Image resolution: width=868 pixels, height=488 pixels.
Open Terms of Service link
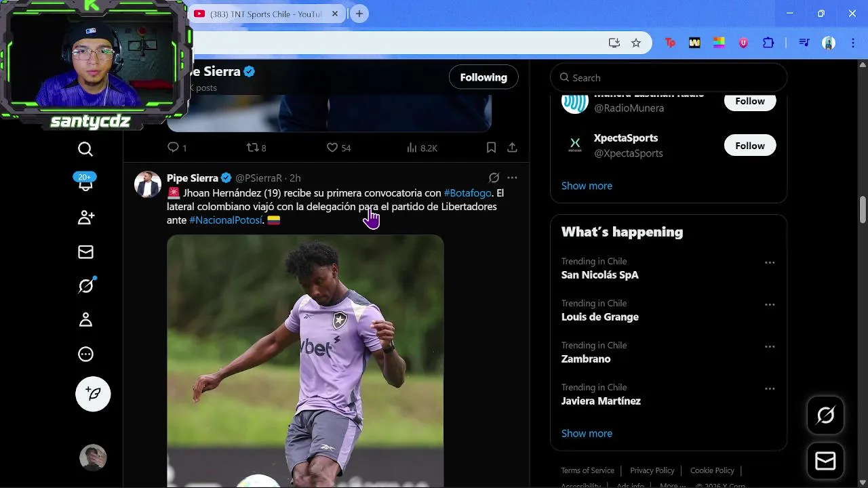(x=587, y=470)
